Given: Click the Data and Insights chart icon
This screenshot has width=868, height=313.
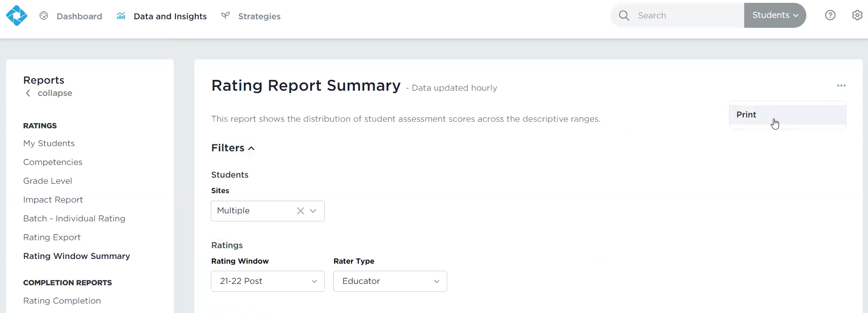Looking at the screenshot, I should click(121, 16).
